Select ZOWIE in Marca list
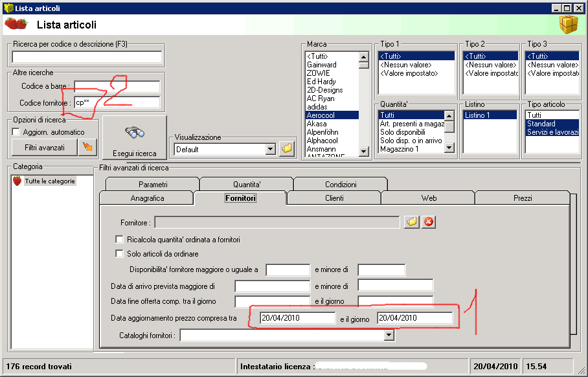This screenshot has width=588, height=377. [x=332, y=73]
